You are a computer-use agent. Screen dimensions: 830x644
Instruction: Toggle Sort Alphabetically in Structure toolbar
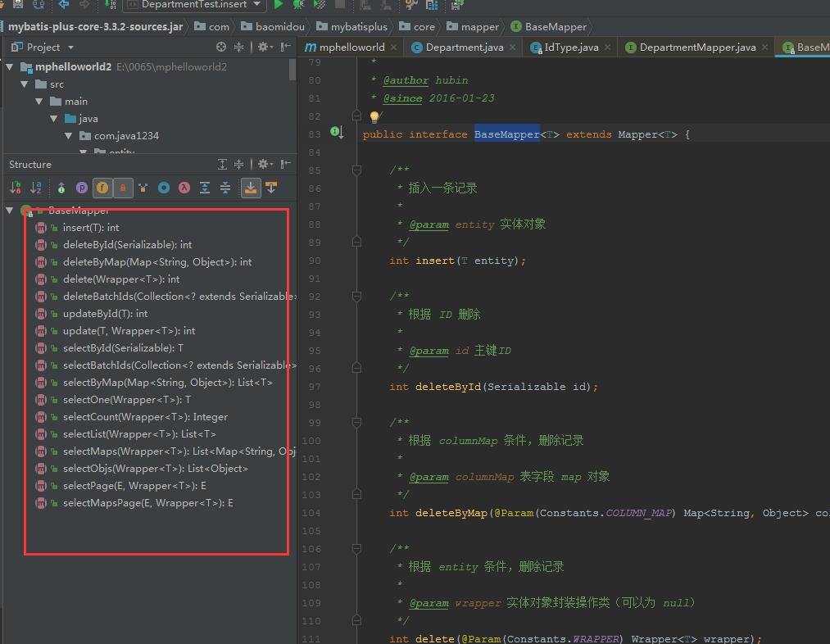coord(36,188)
